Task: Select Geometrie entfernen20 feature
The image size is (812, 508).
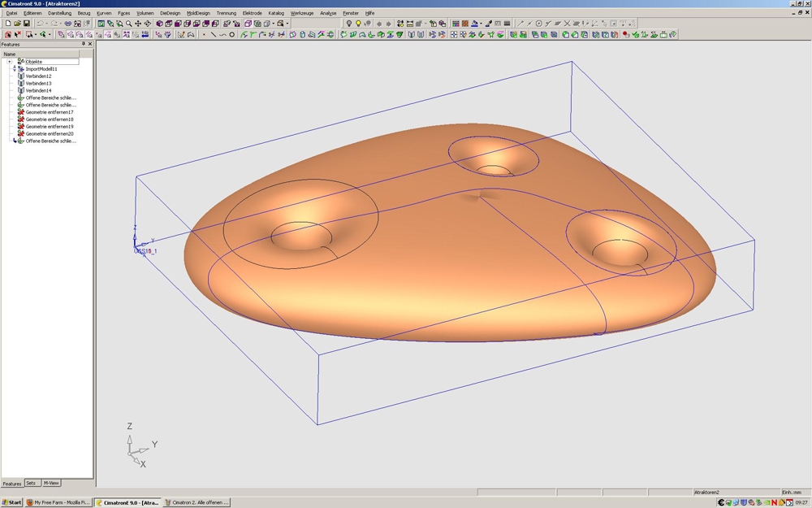Action: [x=50, y=134]
